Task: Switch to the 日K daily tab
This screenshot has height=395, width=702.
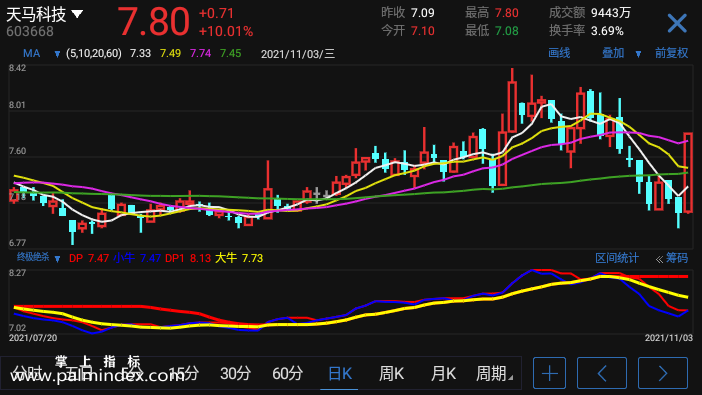Action: click(340, 373)
